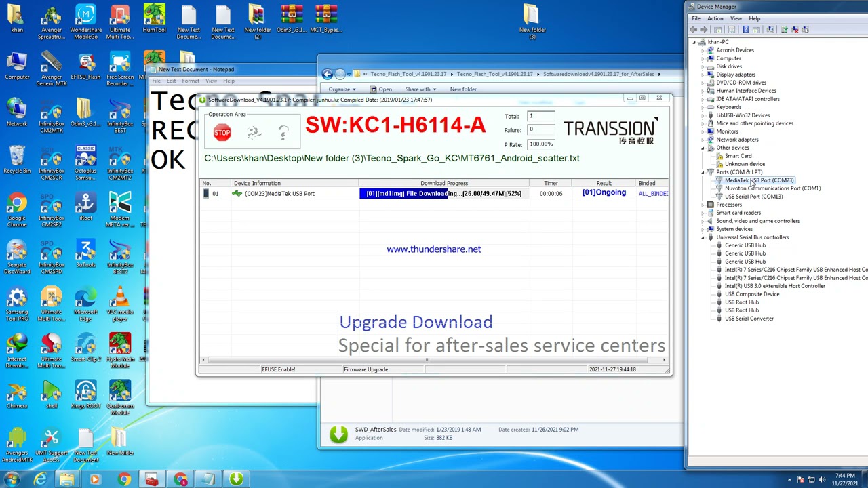Click Explorer window back navigation button
The width and height of the screenshot is (868, 488).
[328, 74]
